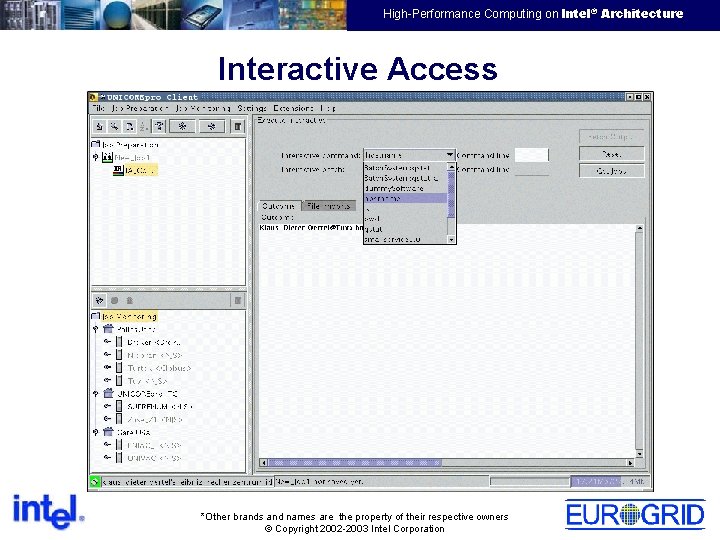Click the task icon of the highlighted IA node
This screenshot has width=720, height=540.
click(118, 170)
